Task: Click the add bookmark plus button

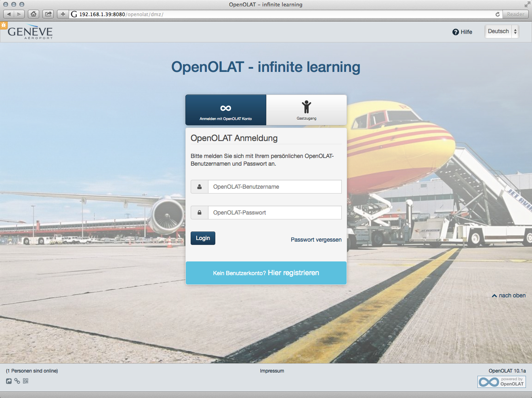Action: pyautogui.click(x=63, y=14)
